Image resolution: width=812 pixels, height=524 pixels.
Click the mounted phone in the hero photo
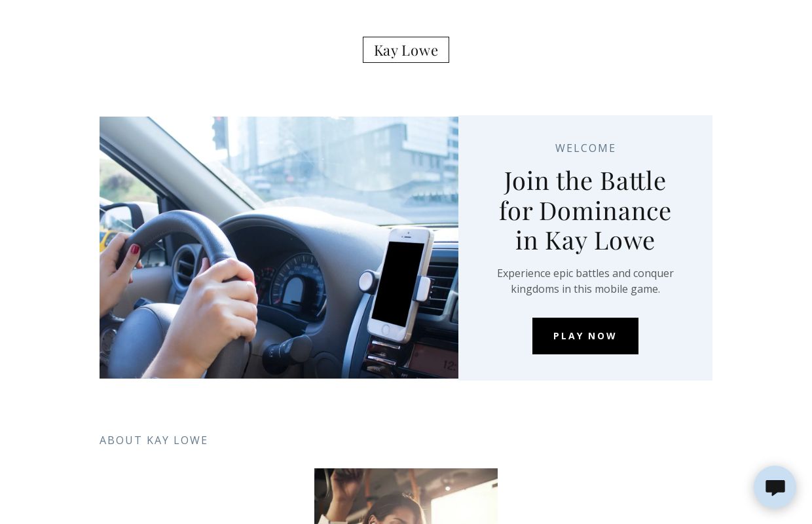click(x=398, y=284)
